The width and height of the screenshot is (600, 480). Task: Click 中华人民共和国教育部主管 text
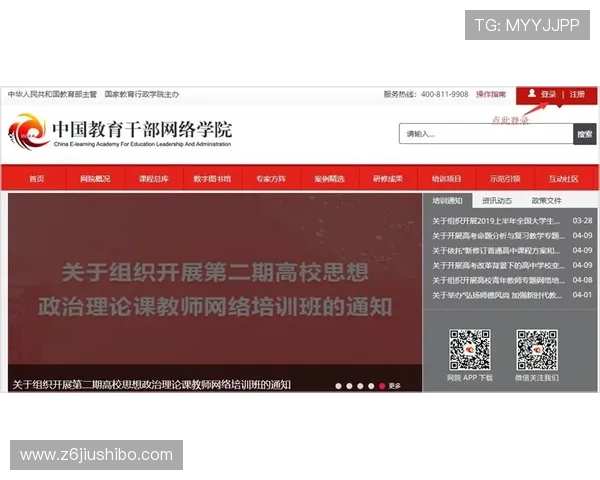click(x=52, y=94)
